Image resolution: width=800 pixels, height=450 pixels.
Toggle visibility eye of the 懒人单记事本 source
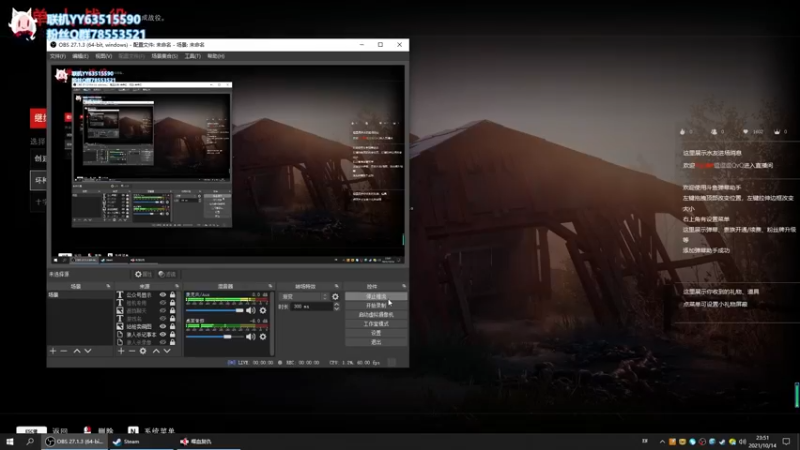[x=163, y=335]
